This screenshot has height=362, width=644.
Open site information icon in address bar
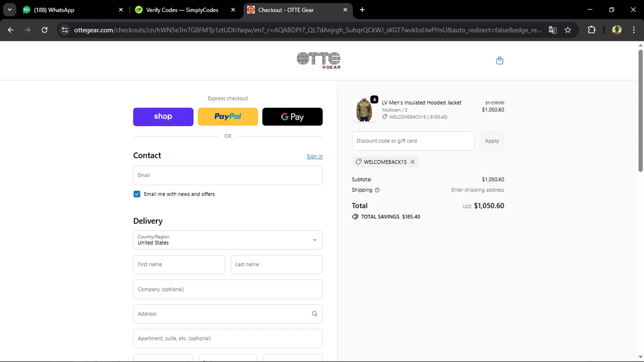click(65, 30)
